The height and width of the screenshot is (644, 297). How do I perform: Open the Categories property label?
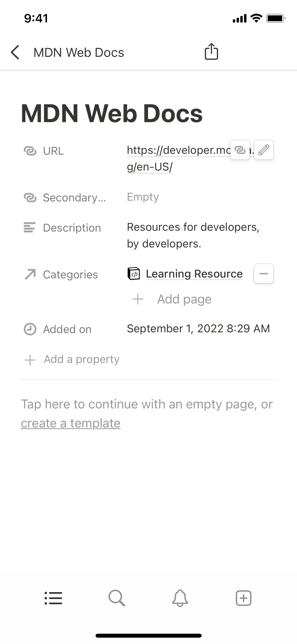70,275
